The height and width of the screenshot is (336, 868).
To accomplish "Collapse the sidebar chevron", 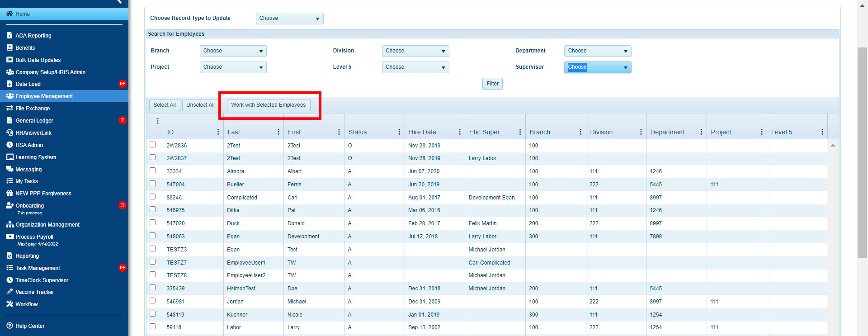I will tap(119, 2).
